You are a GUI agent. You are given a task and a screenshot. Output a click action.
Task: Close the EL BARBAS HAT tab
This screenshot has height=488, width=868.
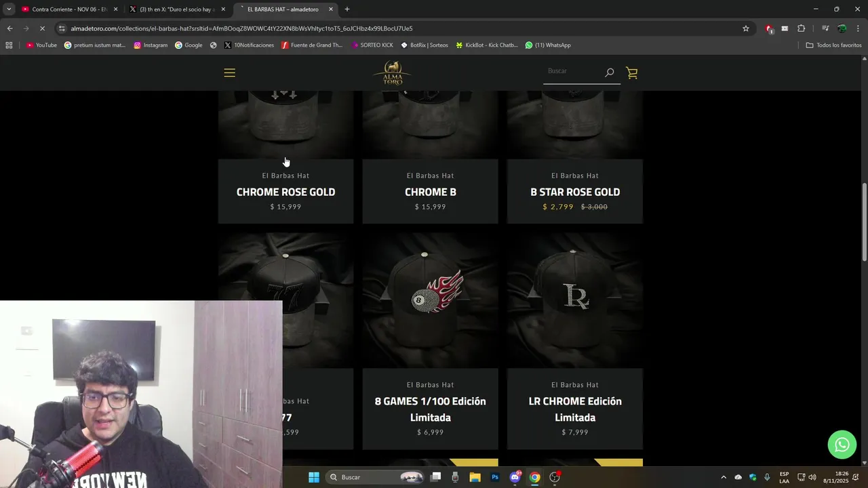[331, 9]
